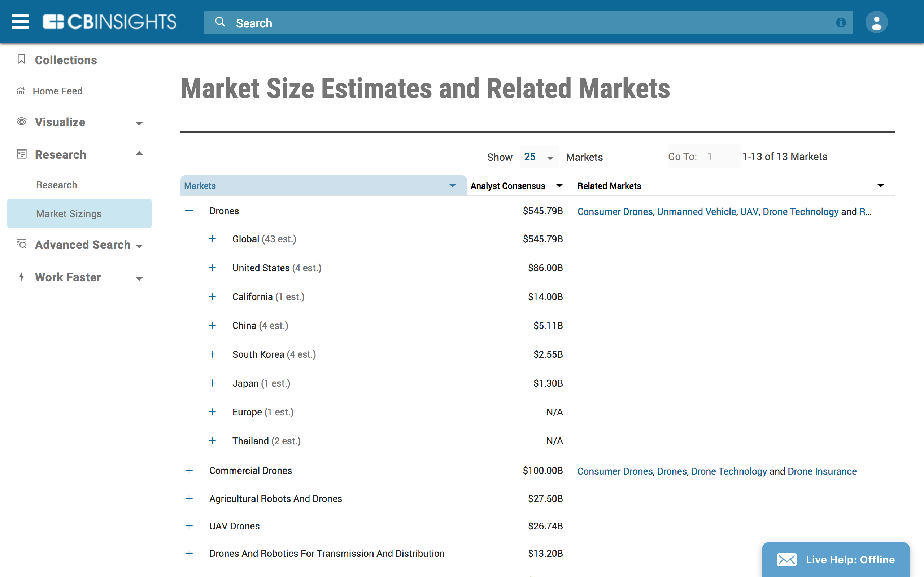This screenshot has width=924, height=577.
Task: Open the hamburger menu icon
Action: pos(20,22)
